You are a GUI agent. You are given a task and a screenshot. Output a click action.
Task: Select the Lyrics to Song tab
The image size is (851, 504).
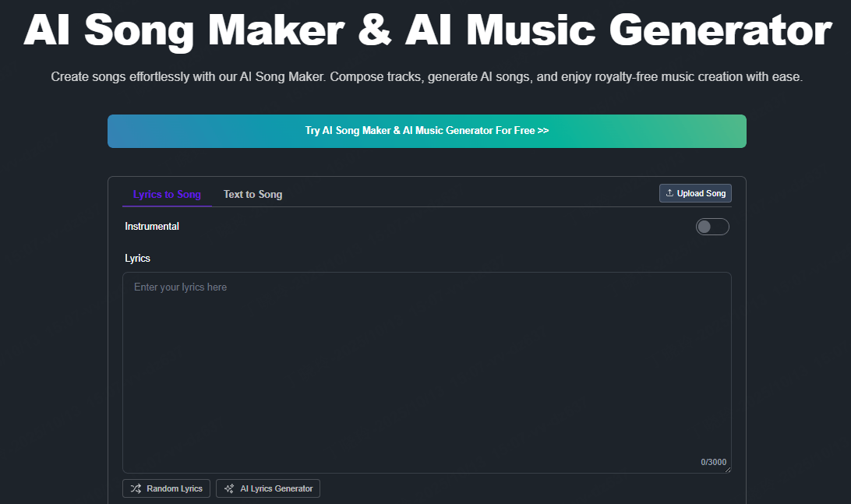(167, 194)
